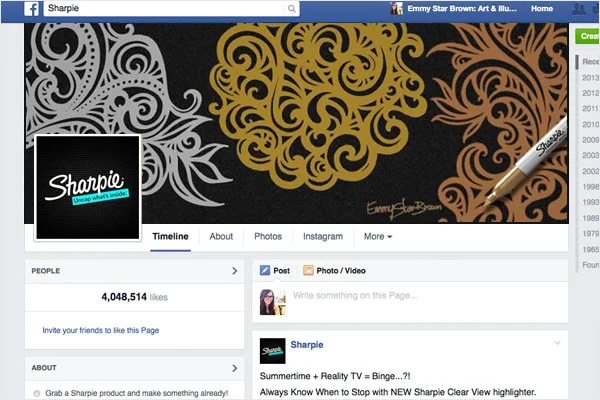
Task: Click the Post pencil icon
Action: (265, 271)
